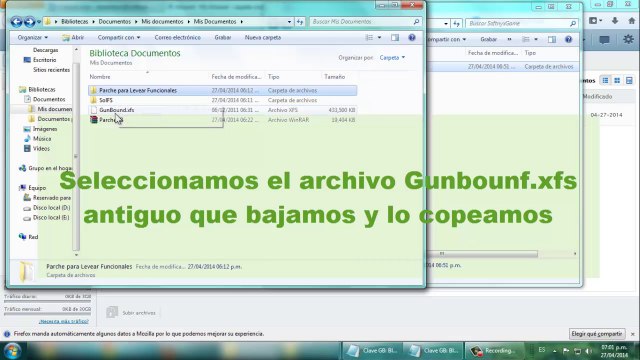The height and width of the screenshot is (360, 640).
Task: Refresh the Mis Documentos address bar
Action: click(300, 22)
